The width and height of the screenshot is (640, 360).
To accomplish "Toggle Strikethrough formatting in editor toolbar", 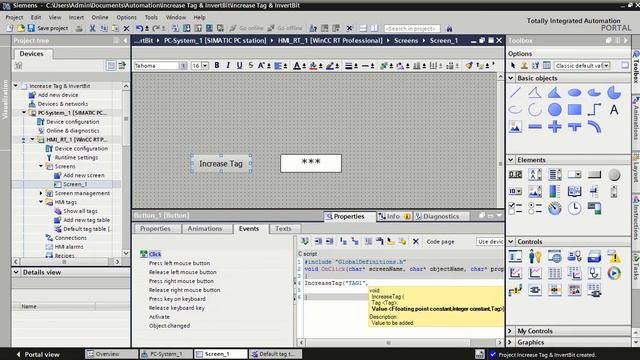I will pos(251,65).
